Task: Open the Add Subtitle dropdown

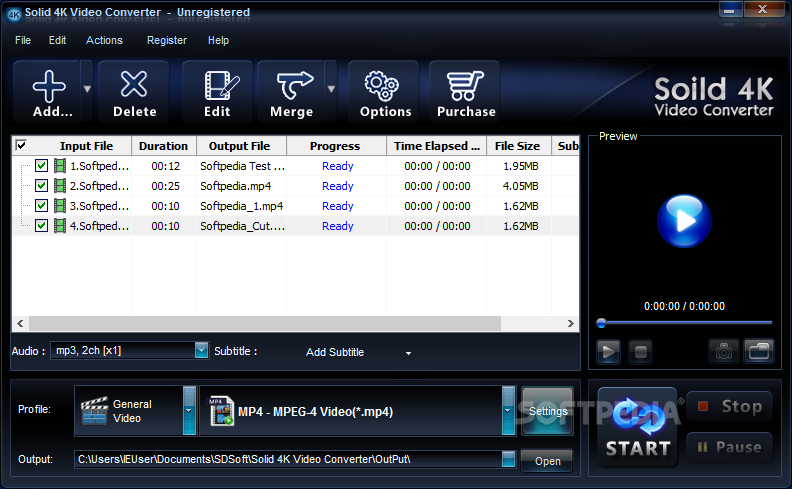Action: (408, 353)
